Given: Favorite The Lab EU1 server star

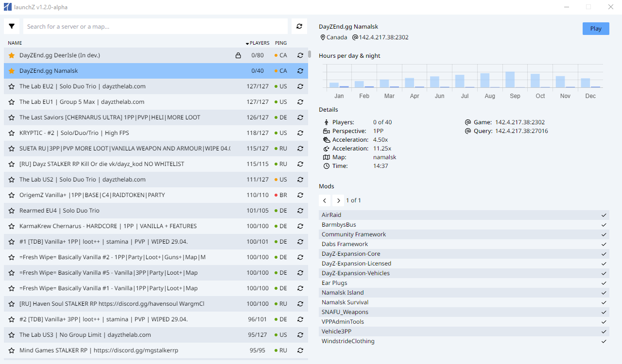Looking at the screenshot, I should 12,102.
